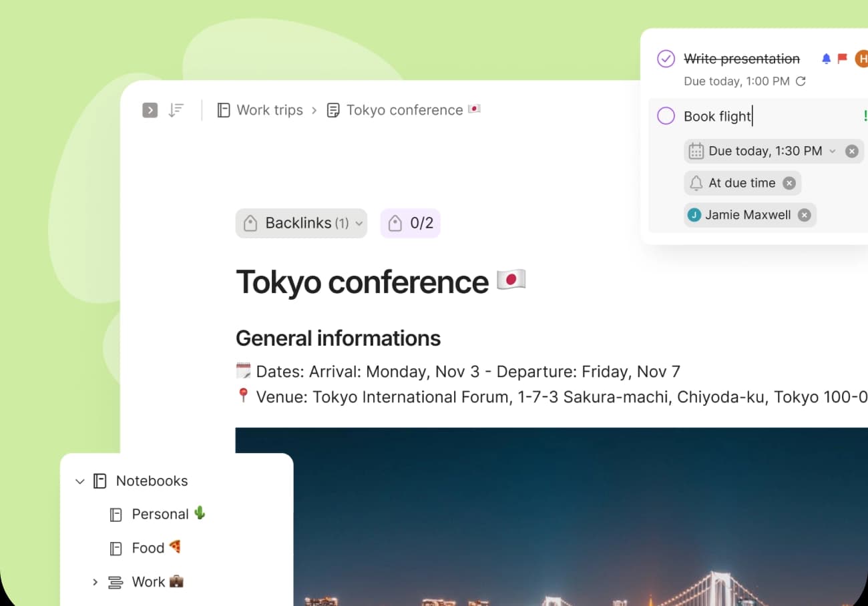Expand the Work notebook in the sidebar
The height and width of the screenshot is (606, 868).
(x=95, y=581)
